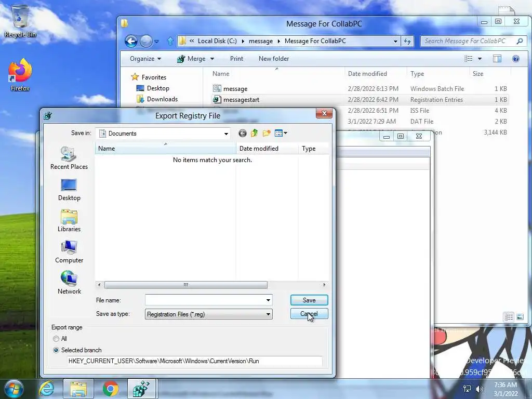
Task: Open Google Chrome from taskbar
Action: (x=110, y=389)
